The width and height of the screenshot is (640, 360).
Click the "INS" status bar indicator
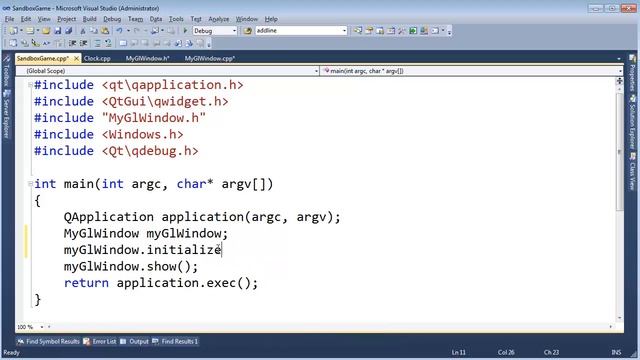coord(616,352)
